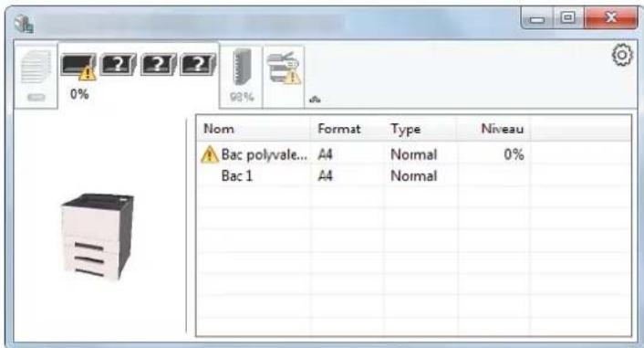Click A4 format of Bac 1 row
The width and height of the screenshot is (644, 348).
[x=325, y=176]
